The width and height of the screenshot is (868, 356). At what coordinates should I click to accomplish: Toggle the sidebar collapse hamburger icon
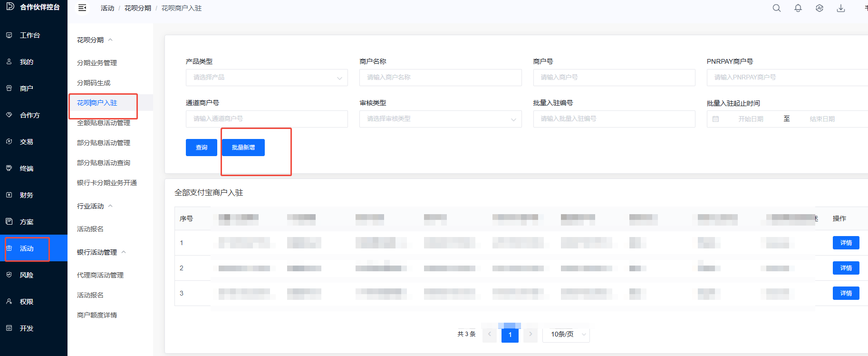[x=82, y=8]
